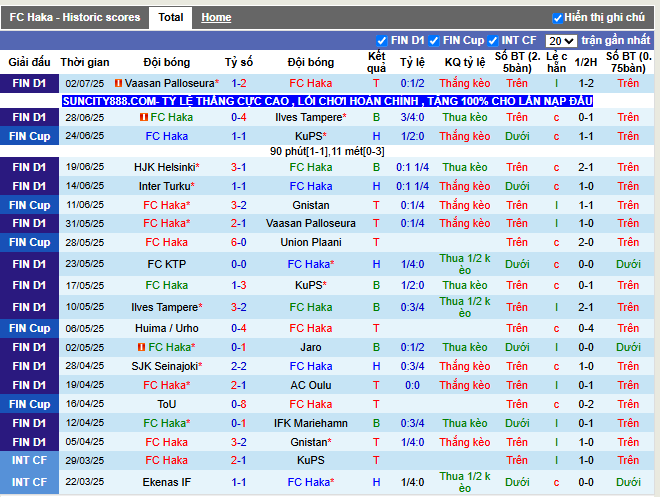Open Jaro team link
660x497 pixels.
click(x=311, y=347)
